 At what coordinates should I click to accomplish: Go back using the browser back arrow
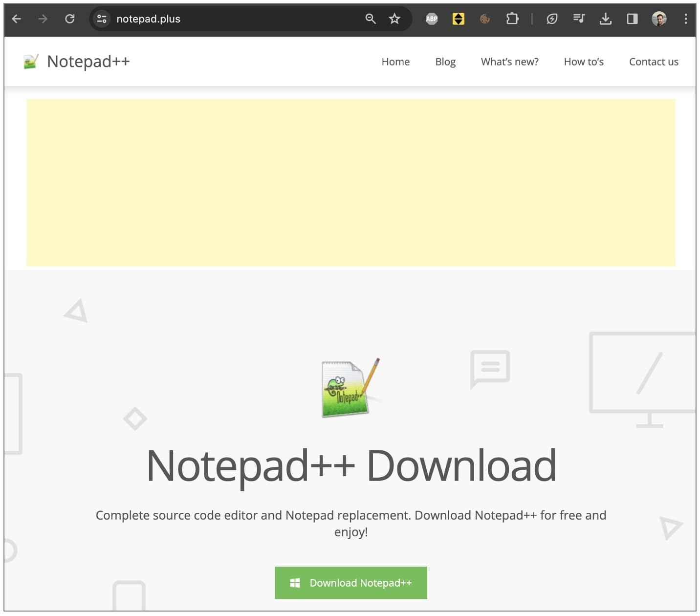pos(16,19)
